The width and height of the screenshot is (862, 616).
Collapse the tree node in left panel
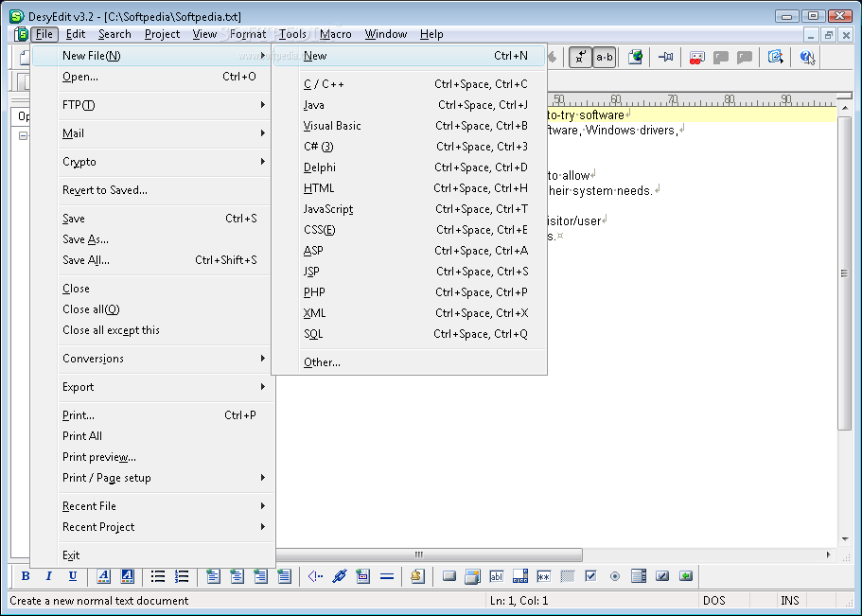tap(23, 135)
